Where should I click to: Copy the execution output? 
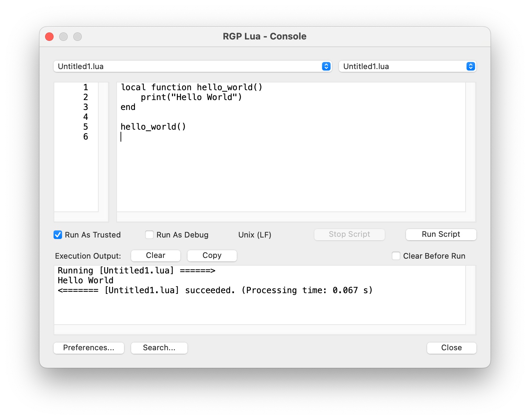click(212, 255)
